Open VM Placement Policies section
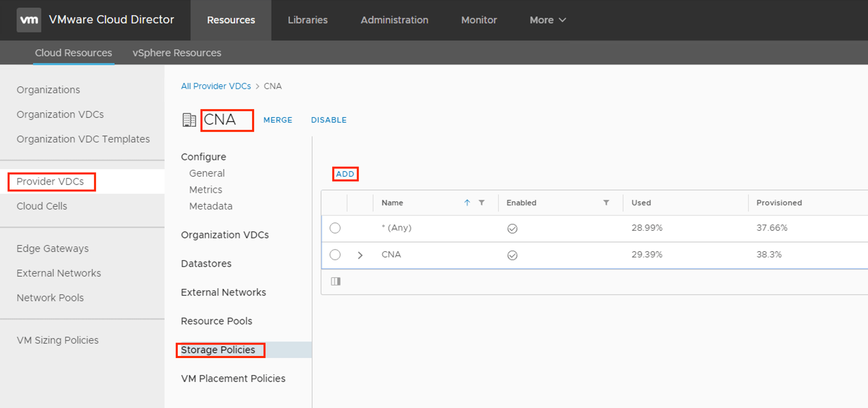868x408 pixels. click(233, 378)
